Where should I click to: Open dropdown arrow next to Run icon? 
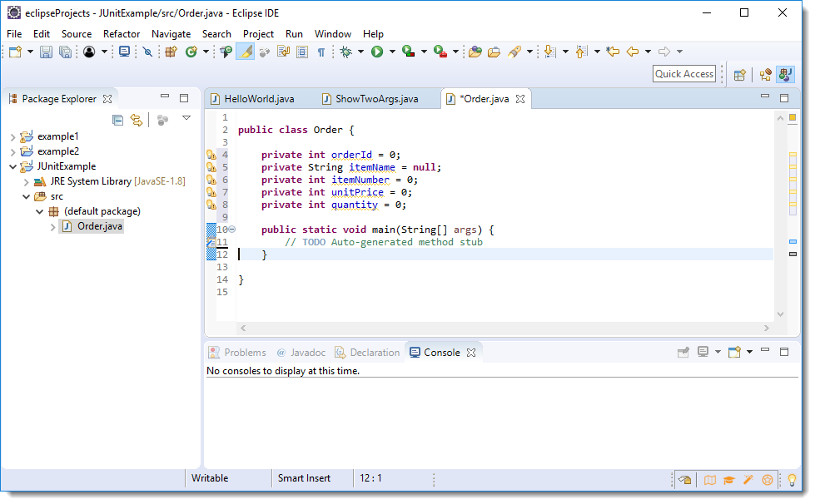point(392,52)
